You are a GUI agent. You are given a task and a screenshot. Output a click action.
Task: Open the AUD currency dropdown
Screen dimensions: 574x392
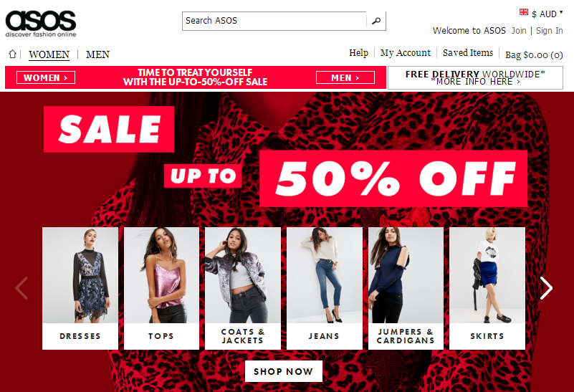547,14
